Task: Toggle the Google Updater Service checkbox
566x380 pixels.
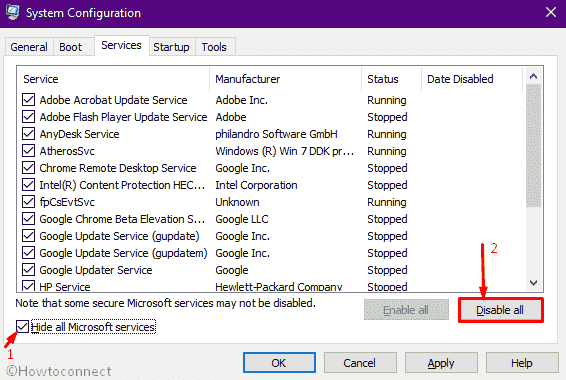Action: pyautogui.click(x=29, y=270)
